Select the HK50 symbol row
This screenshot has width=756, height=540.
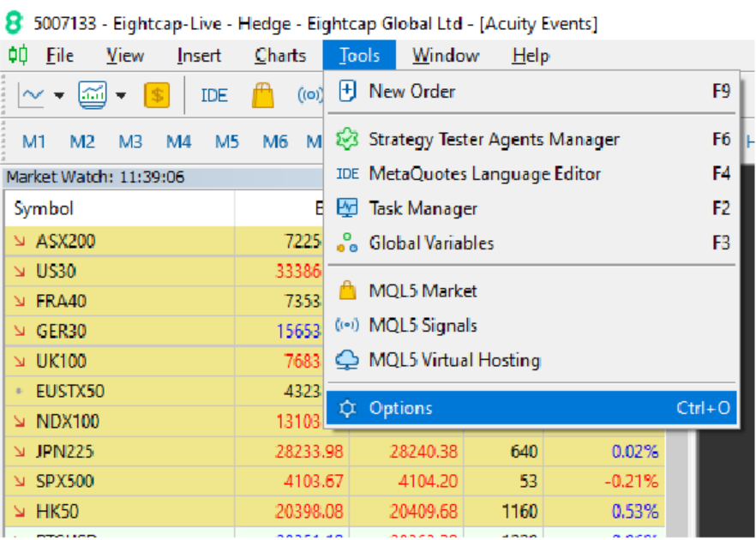coord(335,511)
